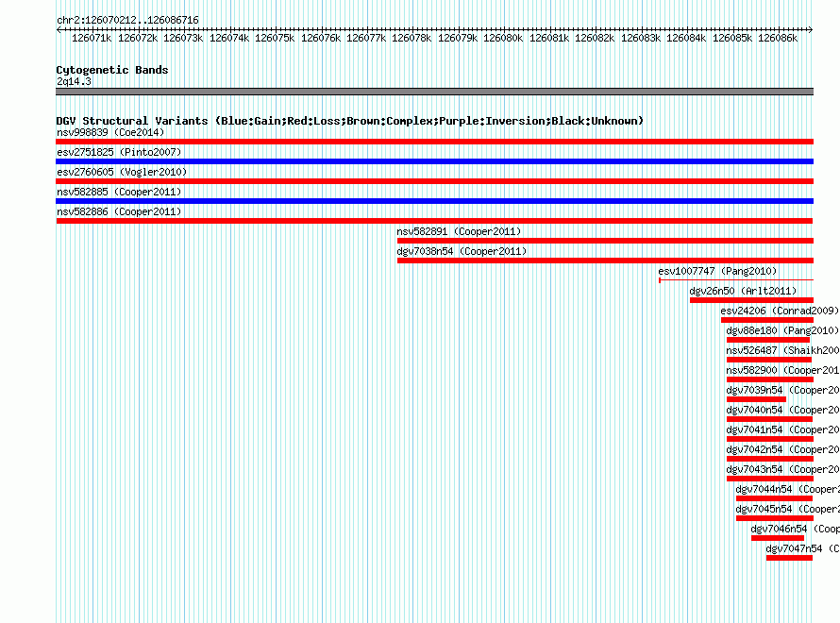Click the red bar under dgv7044n54
The width and height of the screenshot is (840, 623).
774,498
